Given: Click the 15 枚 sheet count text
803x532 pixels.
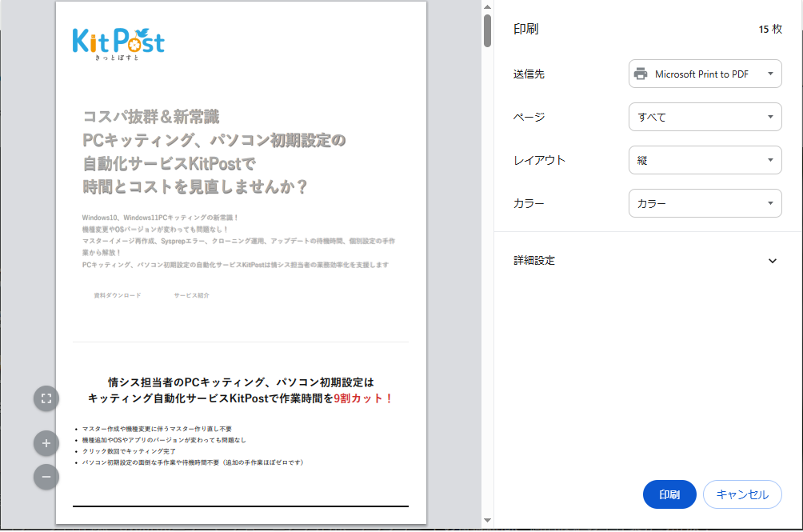Looking at the screenshot, I should [770, 29].
